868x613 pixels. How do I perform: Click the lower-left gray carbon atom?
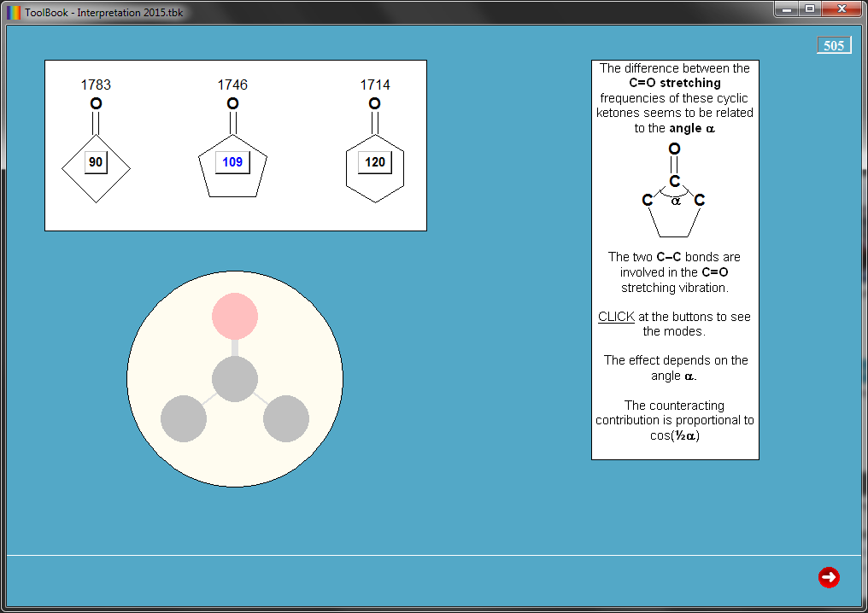tap(184, 419)
